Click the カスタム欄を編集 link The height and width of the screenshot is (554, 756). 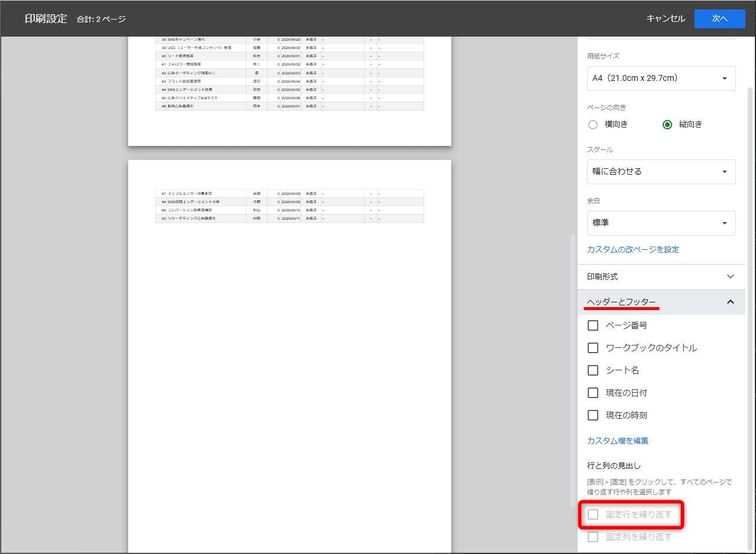[618, 441]
